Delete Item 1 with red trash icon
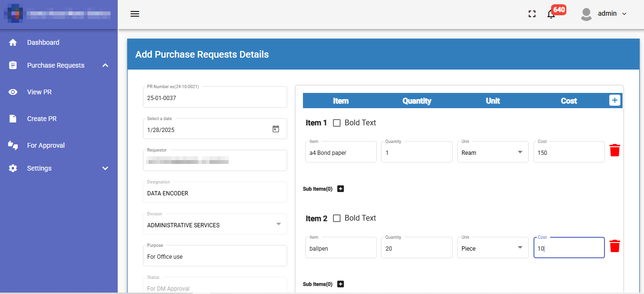644x294 pixels. click(x=614, y=151)
